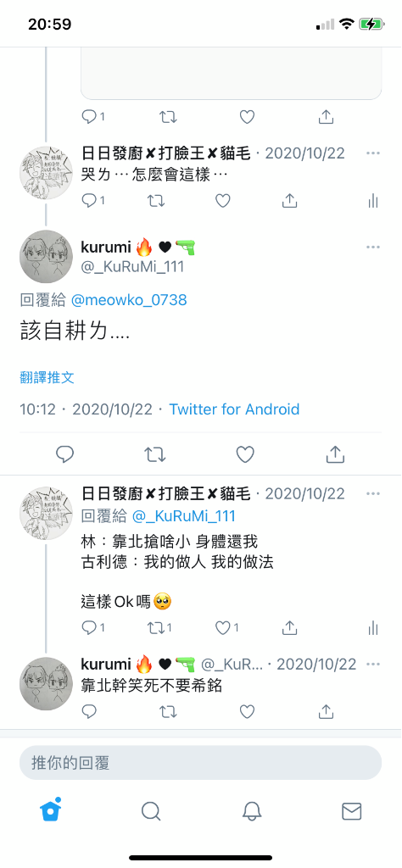Open more options on 哭ㄌ tweet
Viewport: 402px width, 868px height.
(x=373, y=153)
